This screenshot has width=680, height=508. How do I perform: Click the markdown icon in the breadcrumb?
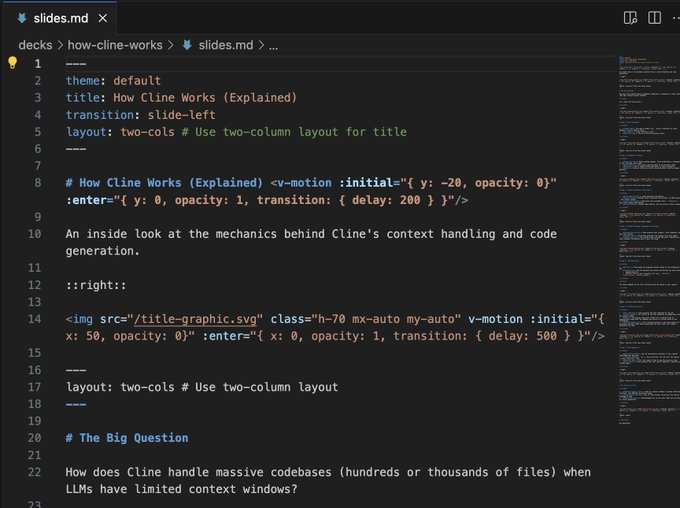point(187,45)
